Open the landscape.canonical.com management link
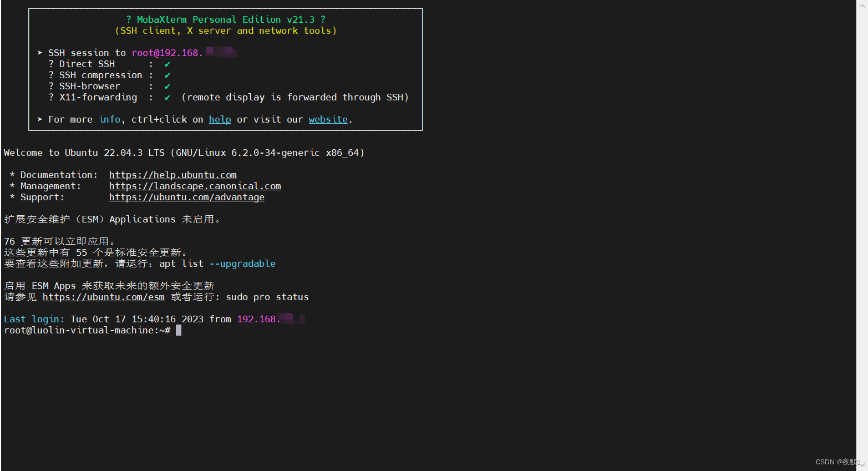This screenshot has height=471, width=868. coord(195,186)
